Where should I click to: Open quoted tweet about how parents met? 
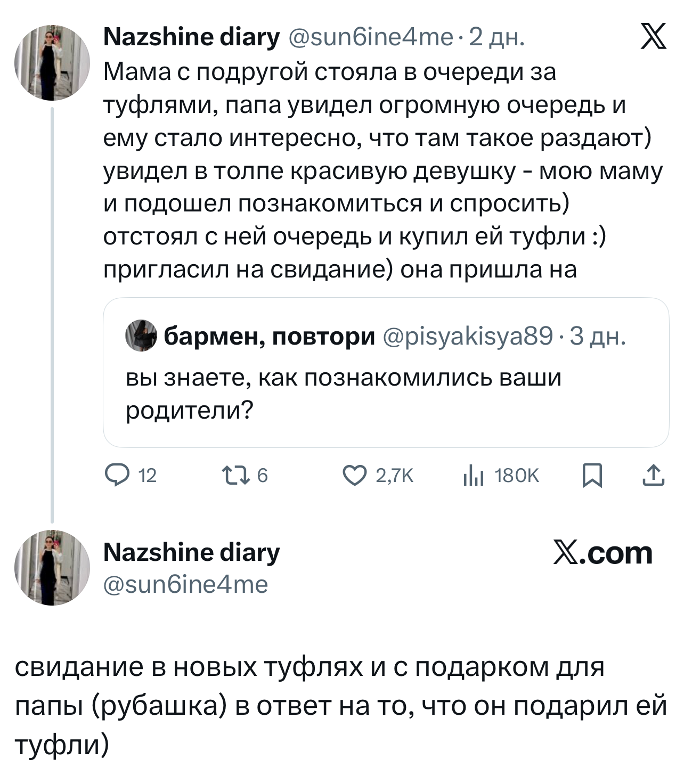pos(344,394)
